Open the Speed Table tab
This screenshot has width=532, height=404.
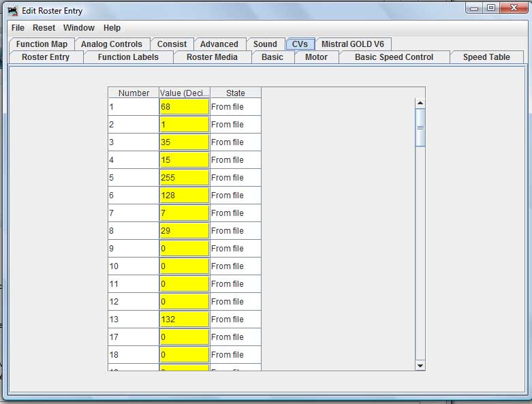point(486,57)
